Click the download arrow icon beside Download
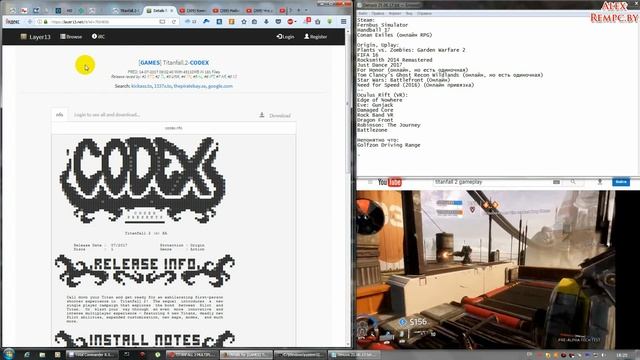 click(262, 116)
